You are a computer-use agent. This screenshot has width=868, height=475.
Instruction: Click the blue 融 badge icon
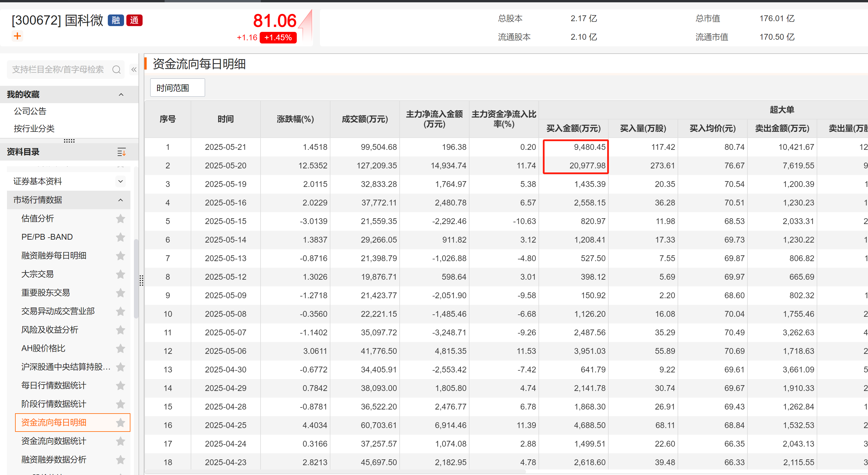pos(116,20)
